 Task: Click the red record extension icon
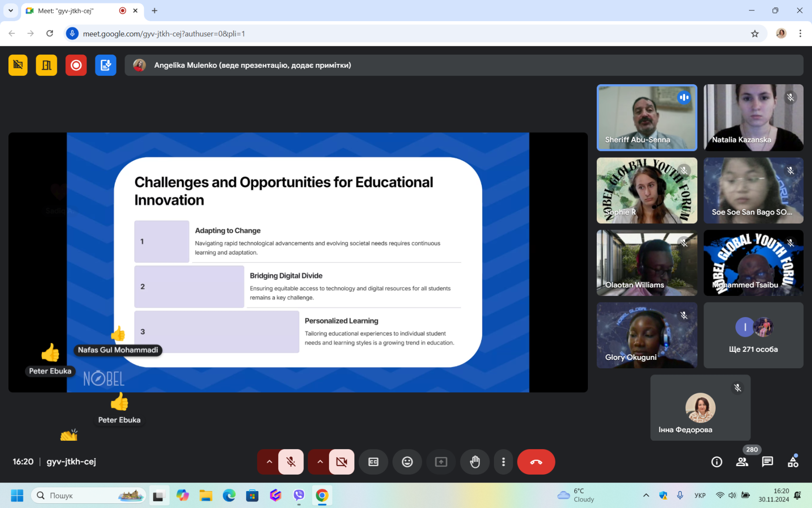click(76, 65)
